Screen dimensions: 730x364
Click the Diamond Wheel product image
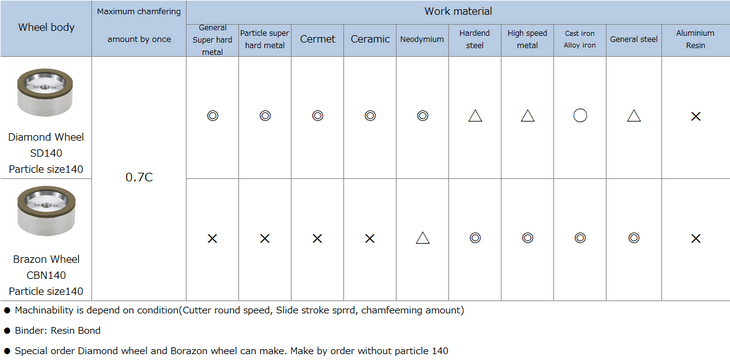point(45,93)
